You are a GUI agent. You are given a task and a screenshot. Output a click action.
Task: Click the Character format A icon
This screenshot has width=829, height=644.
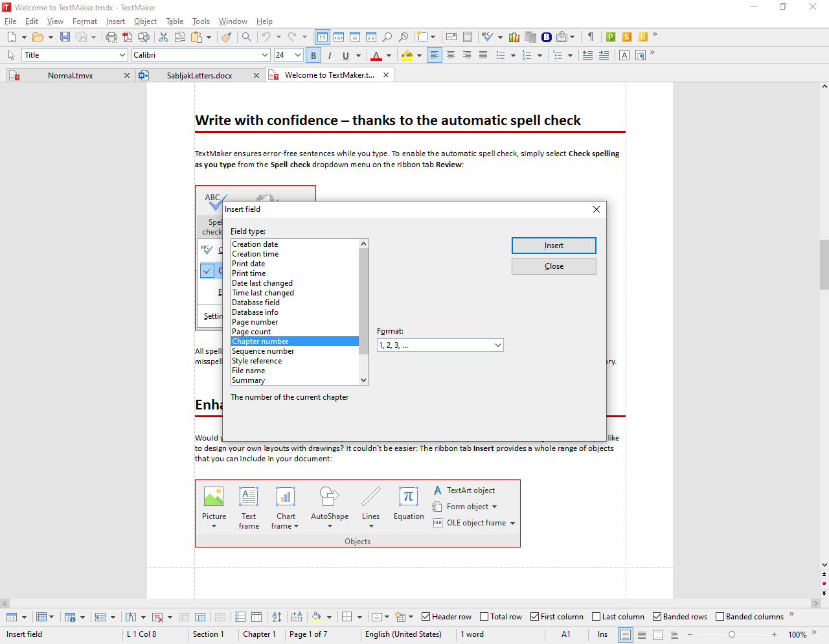pyautogui.click(x=624, y=55)
